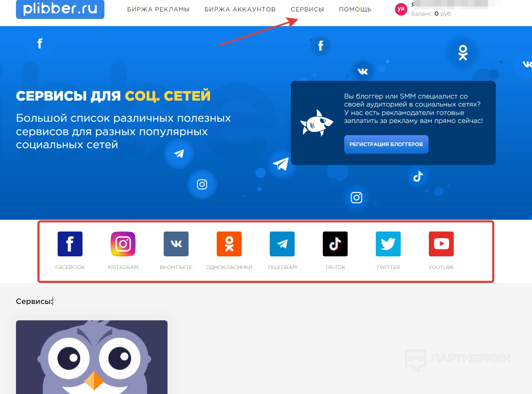Select the ВКонтакте service icon
532x394 pixels.
point(176,244)
